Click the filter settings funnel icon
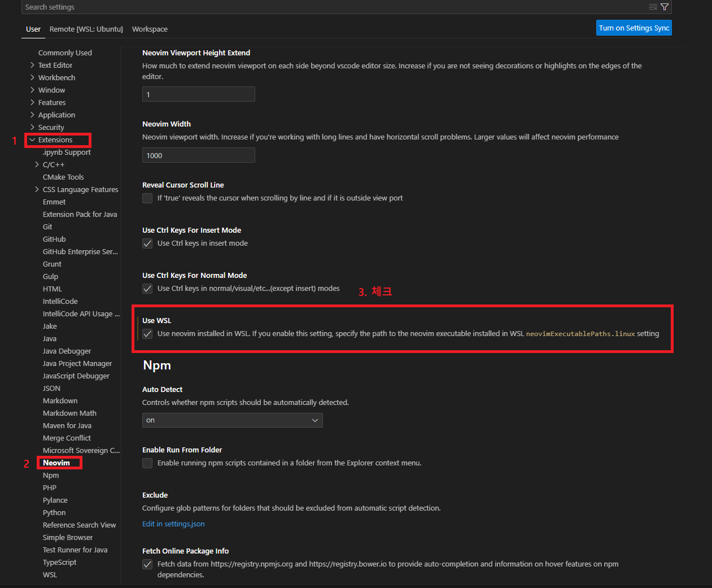Viewport: 712px width, 588px height. (665, 7)
